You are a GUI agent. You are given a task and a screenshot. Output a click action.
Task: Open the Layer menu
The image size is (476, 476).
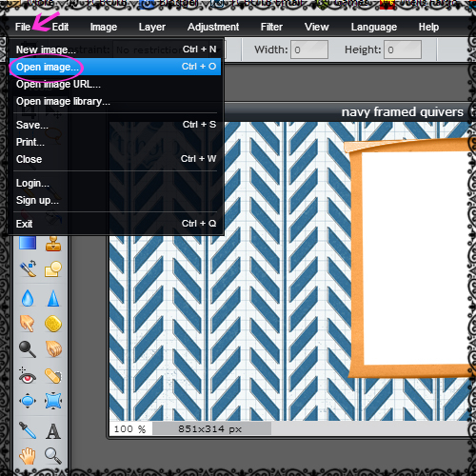coord(152,27)
